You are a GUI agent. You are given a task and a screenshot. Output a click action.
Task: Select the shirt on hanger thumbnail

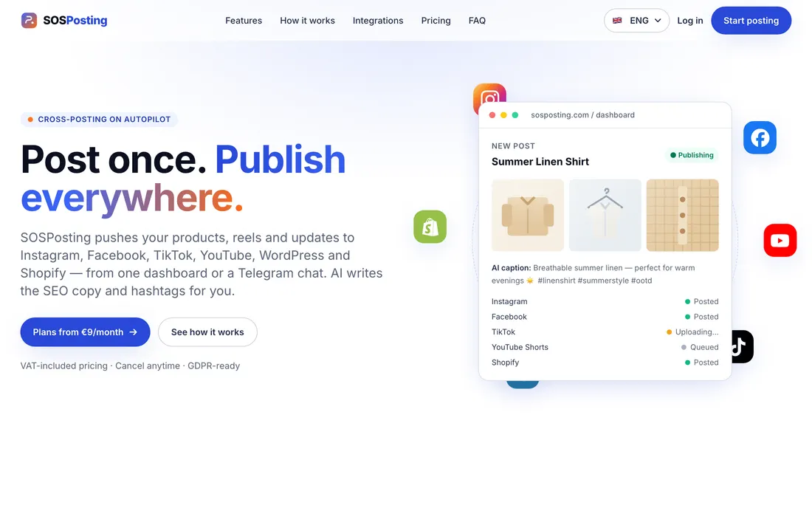coord(605,215)
